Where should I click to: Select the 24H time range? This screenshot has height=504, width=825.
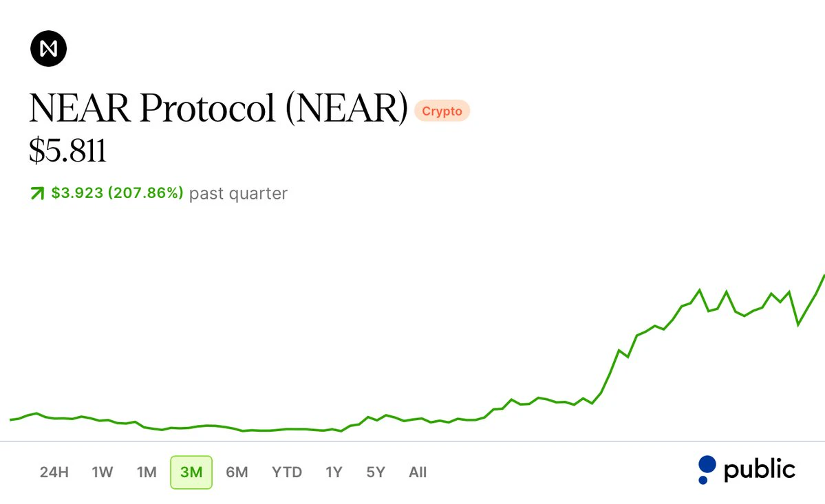[54, 472]
